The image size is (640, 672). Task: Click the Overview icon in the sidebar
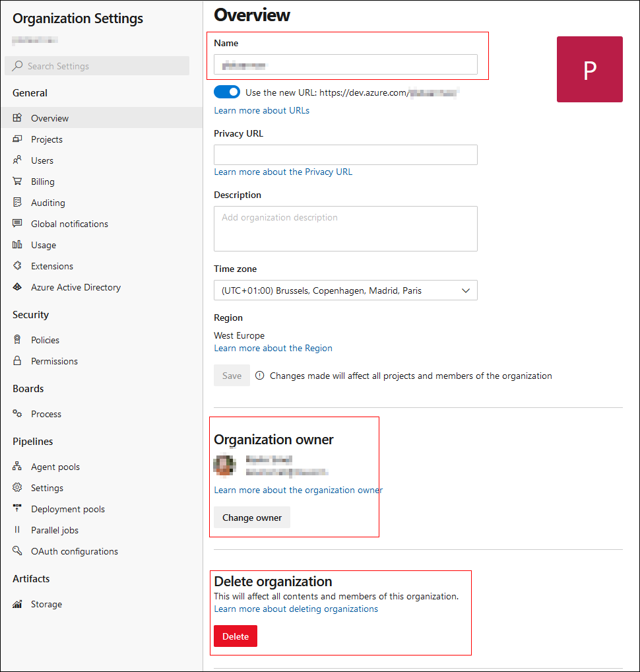[x=17, y=118]
